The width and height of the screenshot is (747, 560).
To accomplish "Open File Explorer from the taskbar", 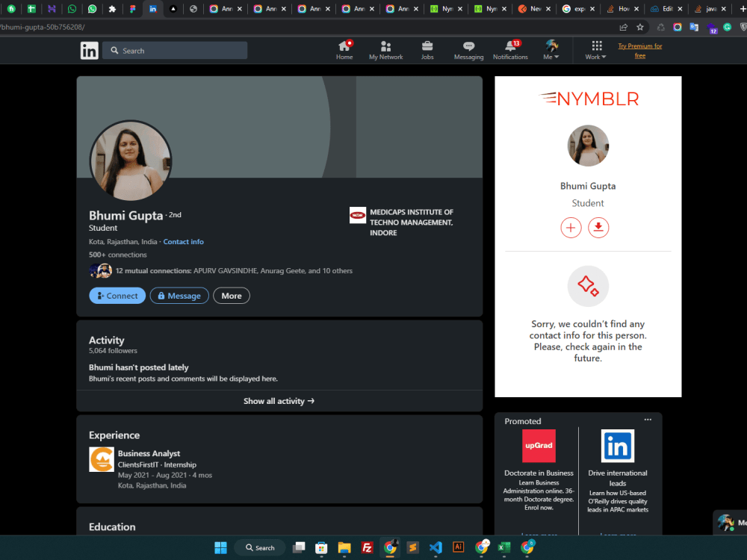I will click(x=344, y=547).
